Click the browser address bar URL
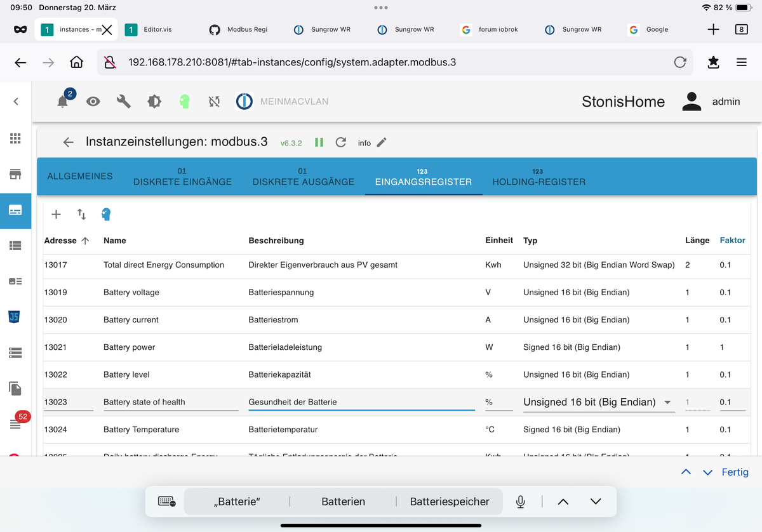762x532 pixels. pos(292,62)
